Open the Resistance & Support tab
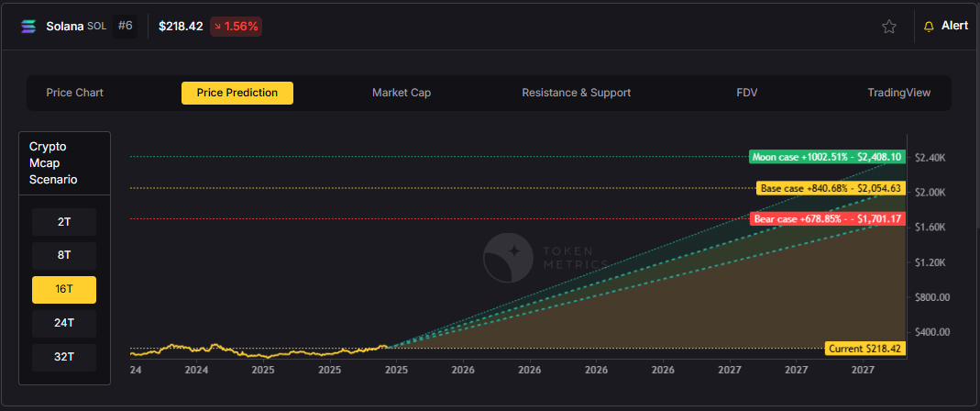 pyautogui.click(x=577, y=93)
